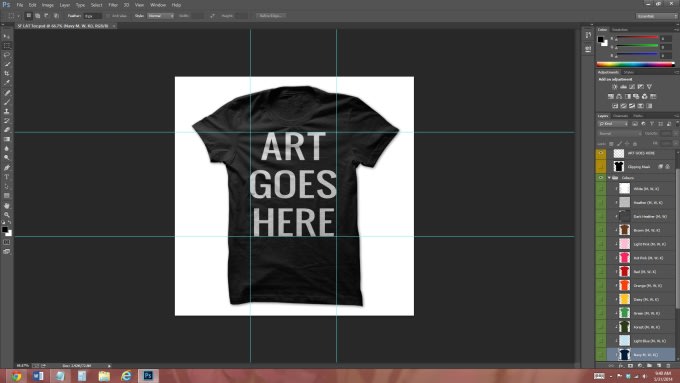Collapse the Colours layer group

click(x=609, y=178)
